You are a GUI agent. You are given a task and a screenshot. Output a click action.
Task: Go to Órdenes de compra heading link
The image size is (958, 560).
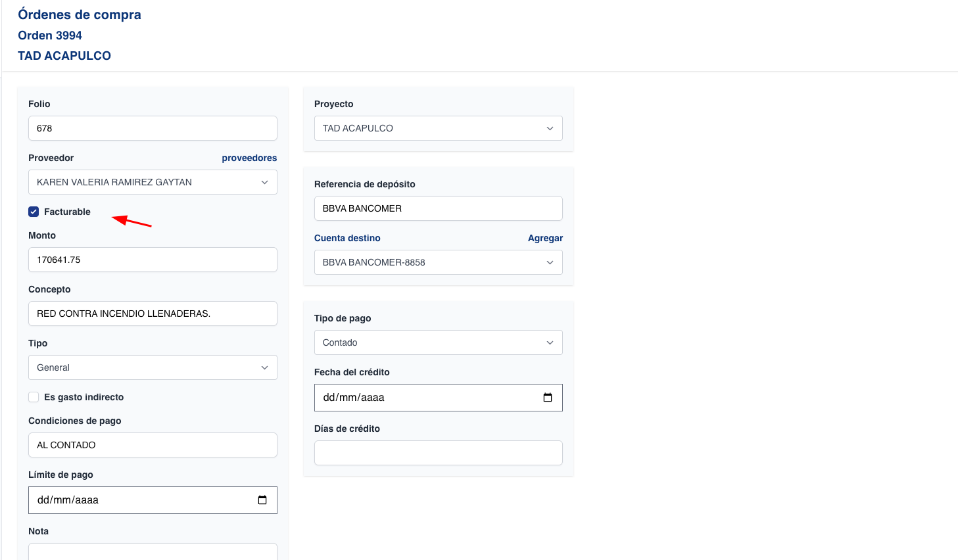pos(80,14)
